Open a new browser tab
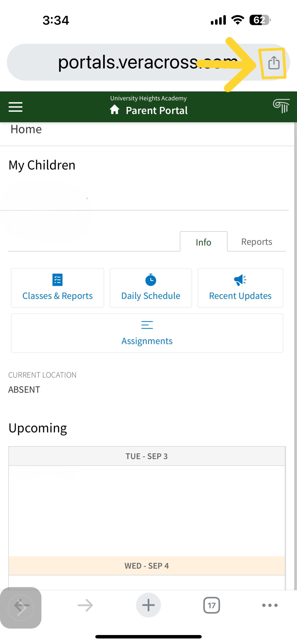297x644 pixels. click(148, 605)
